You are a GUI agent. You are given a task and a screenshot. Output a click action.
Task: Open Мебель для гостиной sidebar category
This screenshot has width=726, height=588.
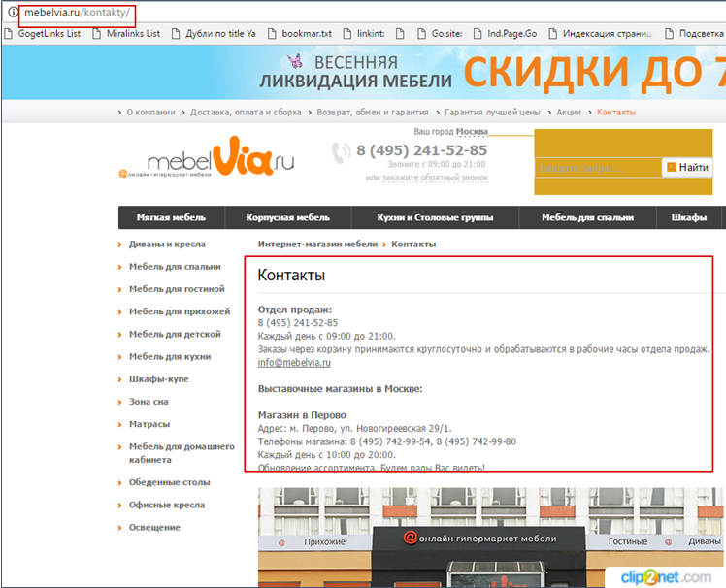tap(177, 289)
